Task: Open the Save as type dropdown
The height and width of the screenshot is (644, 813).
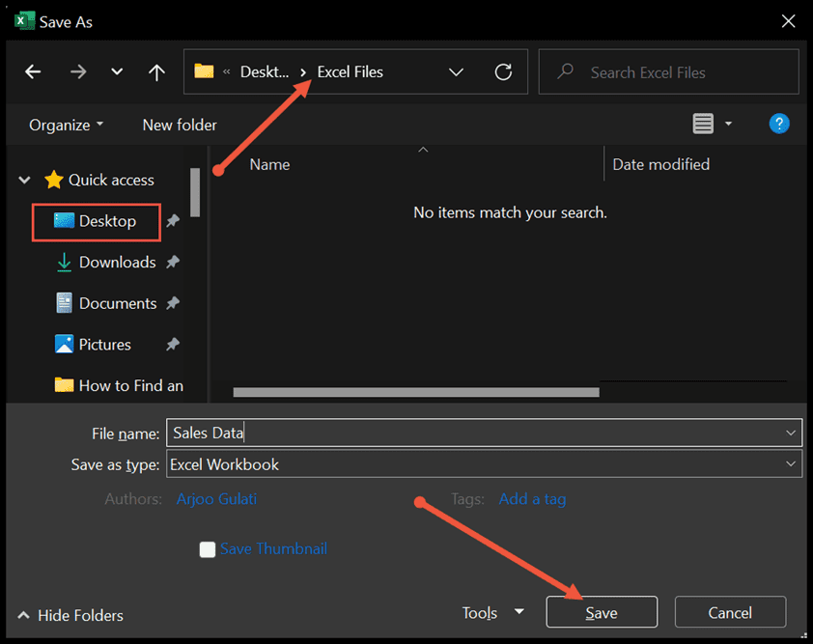Action: (x=790, y=464)
